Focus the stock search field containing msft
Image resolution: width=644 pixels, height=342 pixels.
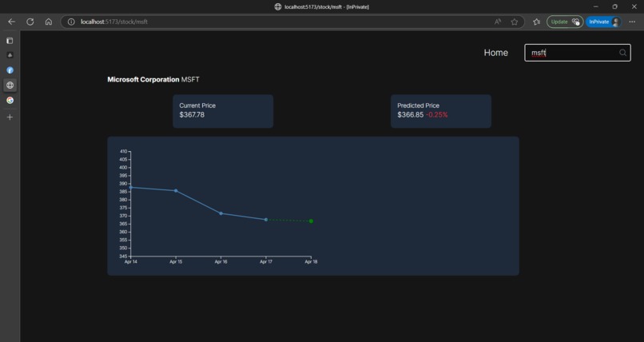[x=578, y=53]
